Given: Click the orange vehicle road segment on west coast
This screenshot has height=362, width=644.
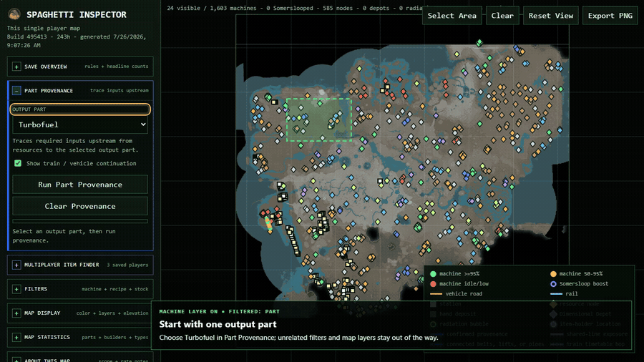Looking at the screenshot, I should (x=268, y=225).
